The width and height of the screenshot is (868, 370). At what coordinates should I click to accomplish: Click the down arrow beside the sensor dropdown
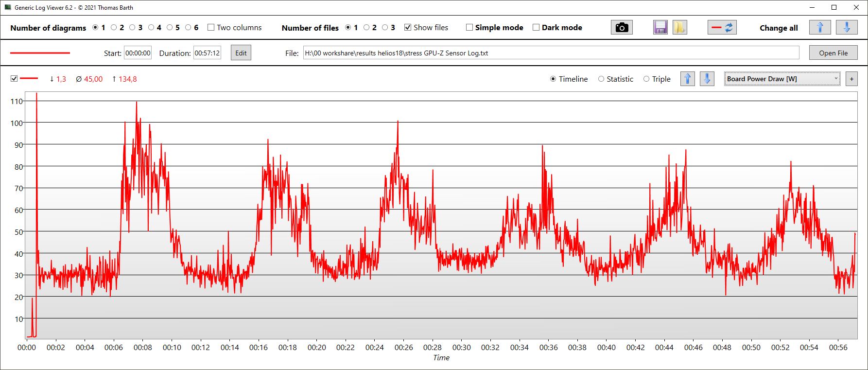(x=707, y=79)
